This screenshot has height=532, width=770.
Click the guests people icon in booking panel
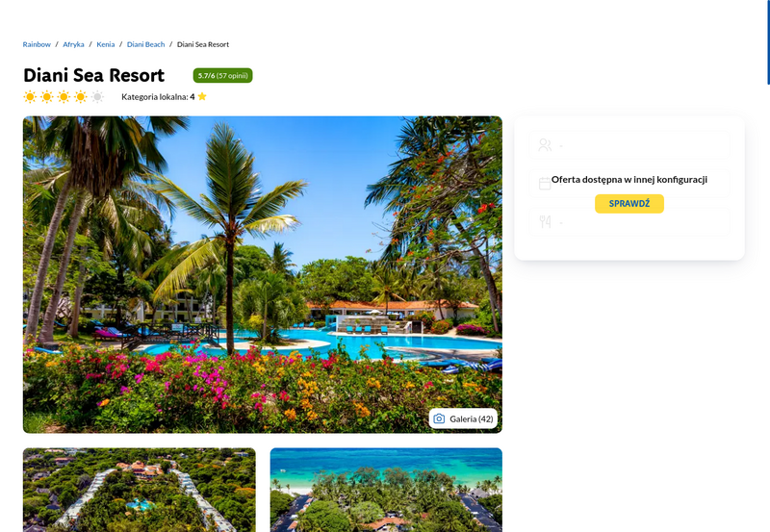545,144
